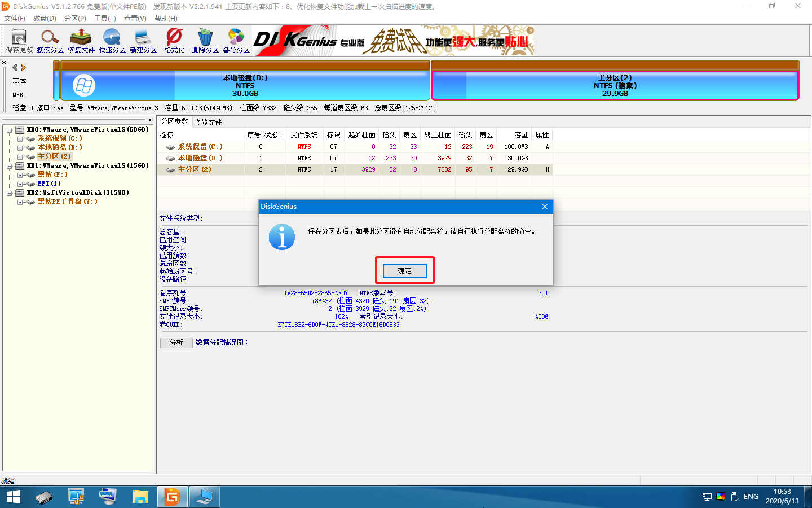Close the DiskGenius dialog with X

pyautogui.click(x=545, y=207)
